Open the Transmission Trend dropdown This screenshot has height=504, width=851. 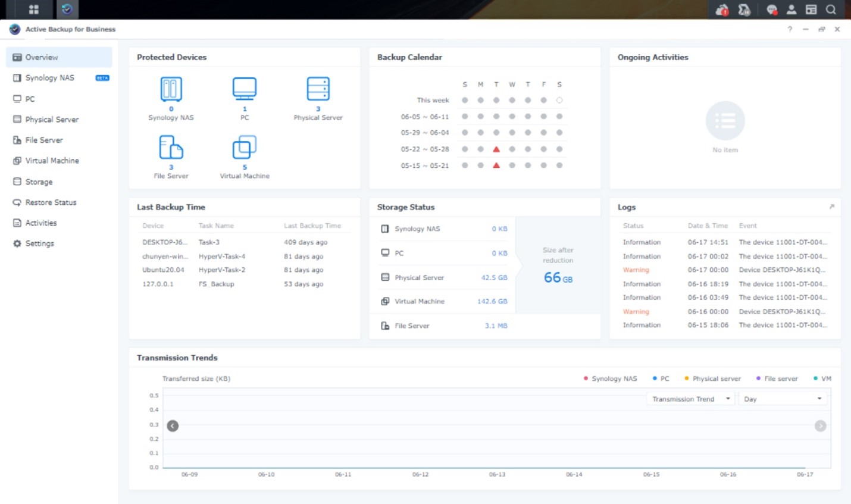point(690,399)
